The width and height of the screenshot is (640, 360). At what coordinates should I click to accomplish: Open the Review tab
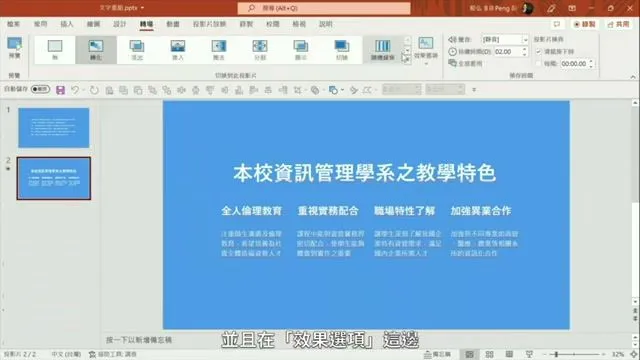coord(273,24)
